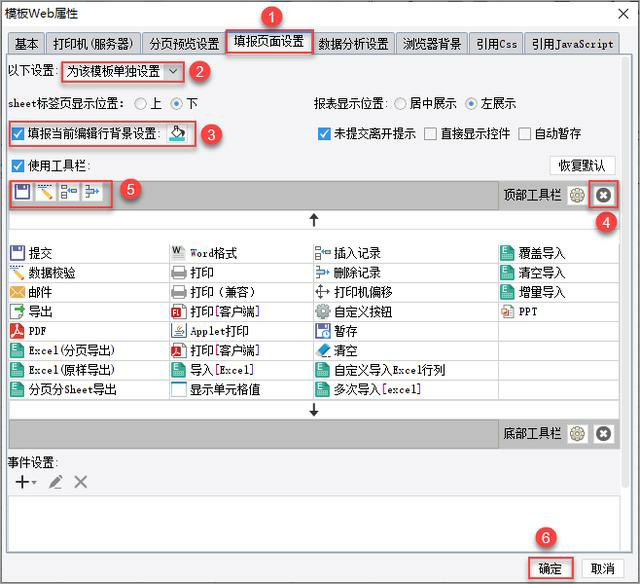Select Applet打印 tool

click(210, 331)
